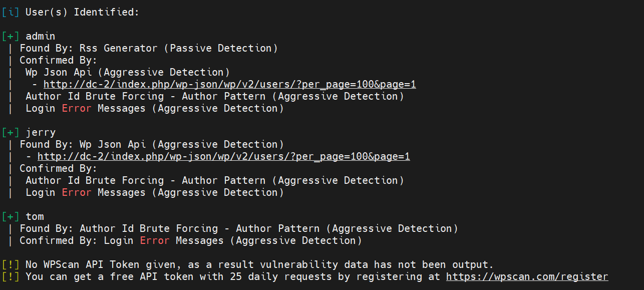
Task: Click the Confirmed By label under admin
Action: coord(58,60)
